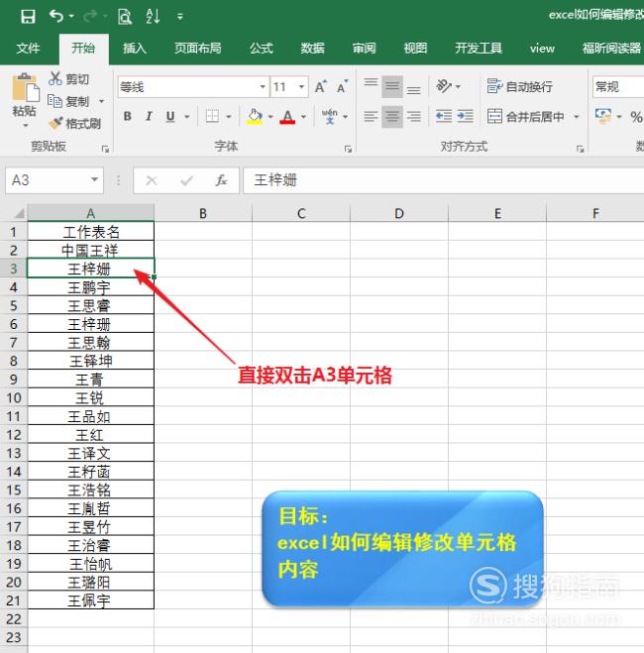Open the Copy dropdown arrow
Image resolution: width=644 pixels, height=653 pixels.
pos(102,101)
